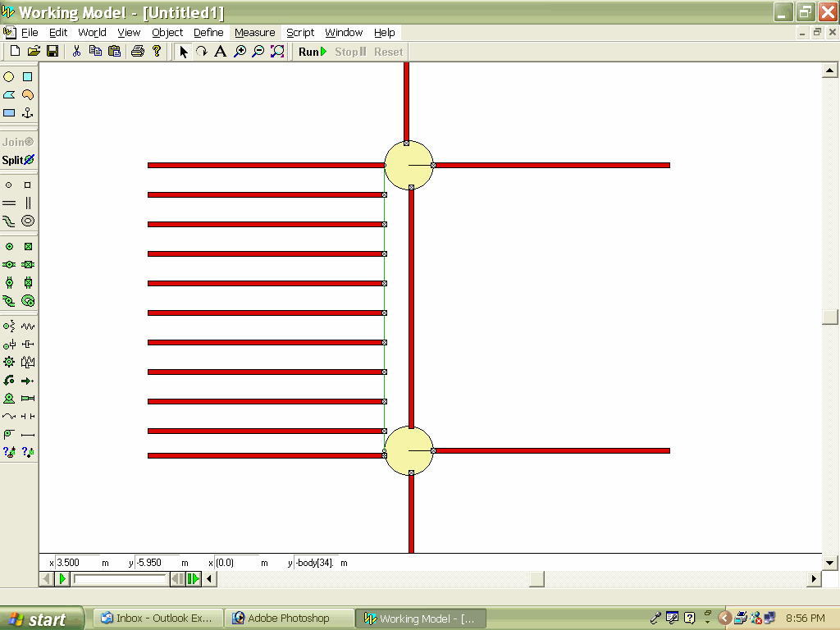This screenshot has width=840, height=630.
Task: Create a new document
Action: click(15, 52)
